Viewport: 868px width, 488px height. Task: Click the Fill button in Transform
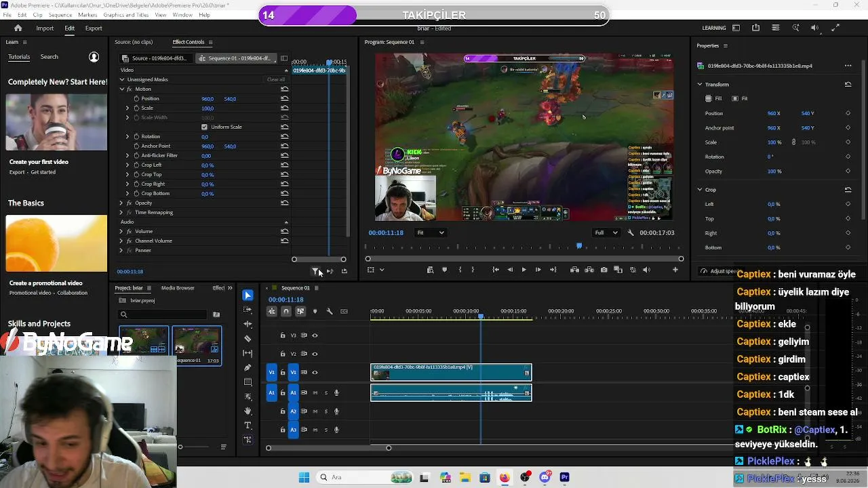click(x=713, y=98)
